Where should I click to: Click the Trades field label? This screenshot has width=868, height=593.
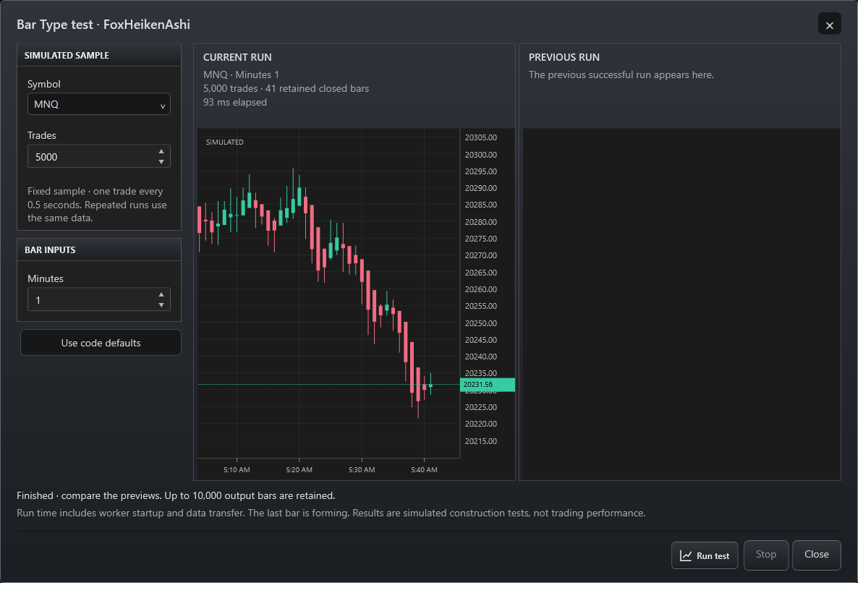tap(42, 135)
